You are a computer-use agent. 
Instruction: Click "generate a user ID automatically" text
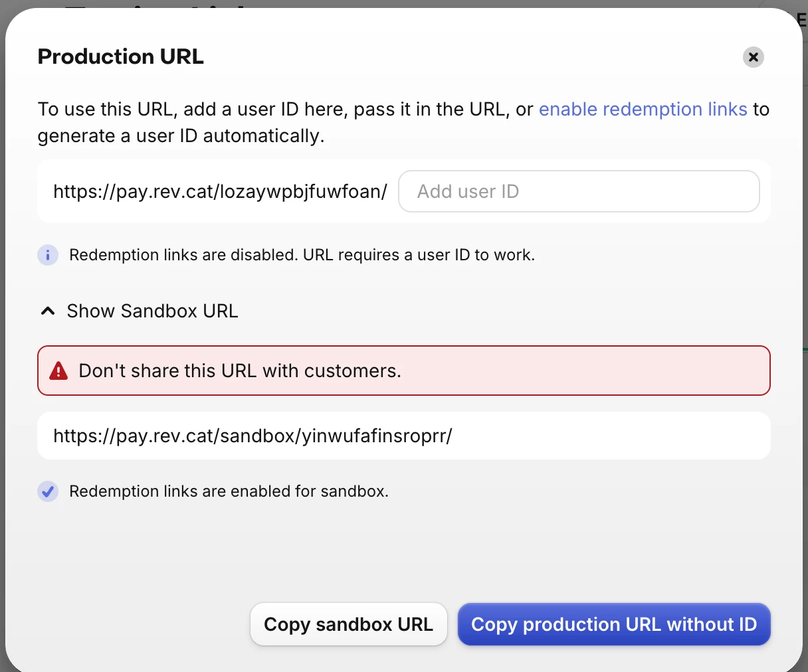tap(181, 135)
